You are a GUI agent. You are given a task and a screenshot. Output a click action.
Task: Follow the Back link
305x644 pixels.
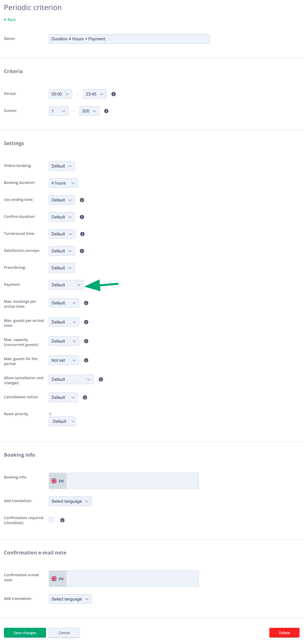tap(10, 20)
